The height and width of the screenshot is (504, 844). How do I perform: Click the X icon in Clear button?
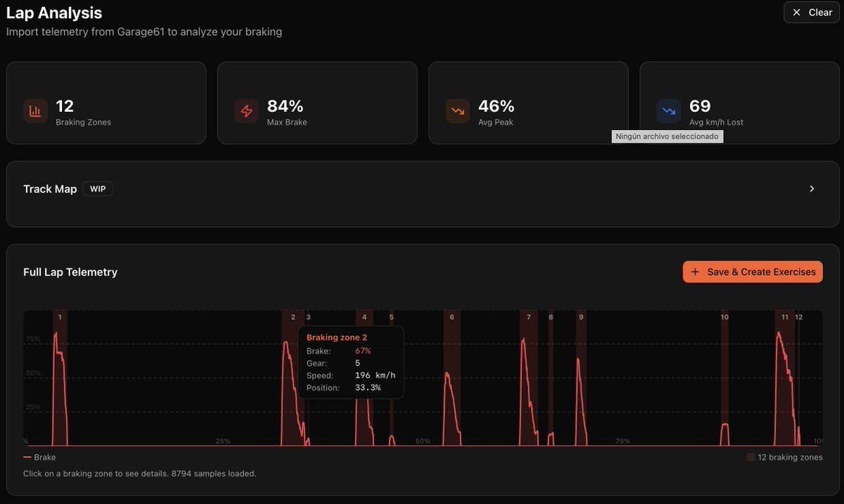797,13
